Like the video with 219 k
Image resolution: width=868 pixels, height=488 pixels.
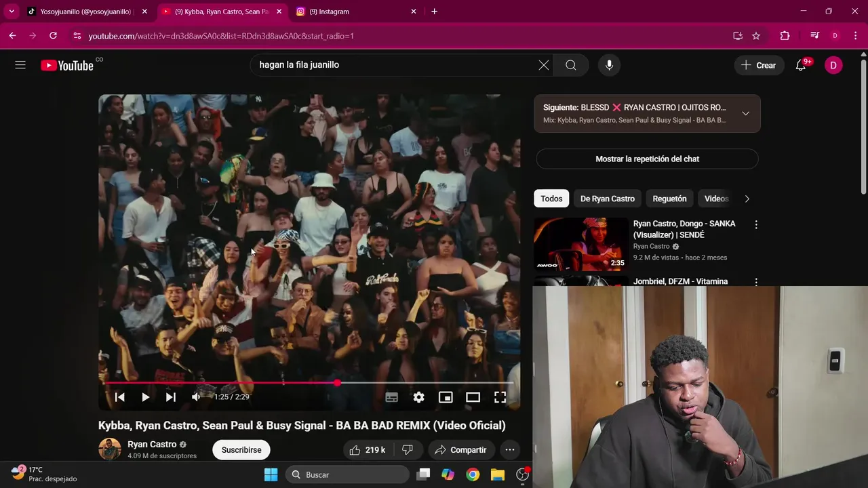coord(368,450)
